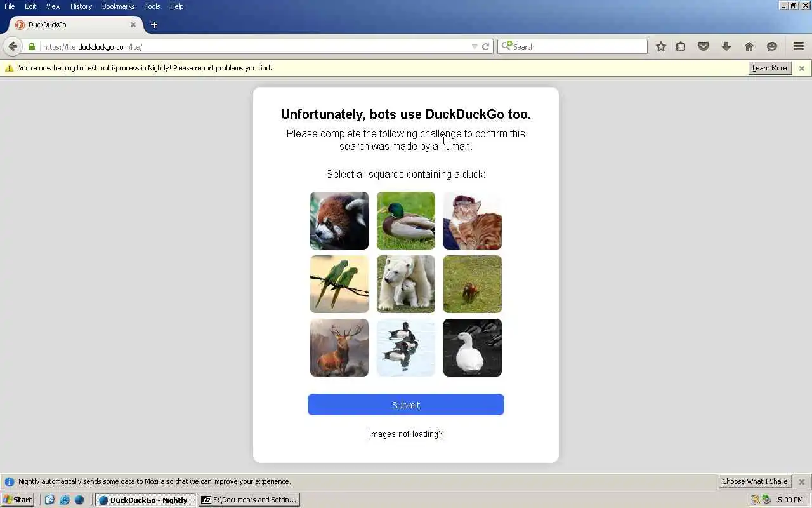This screenshot has height=508, width=812.
Task: Save page to Pocket icon
Action: click(704, 46)
